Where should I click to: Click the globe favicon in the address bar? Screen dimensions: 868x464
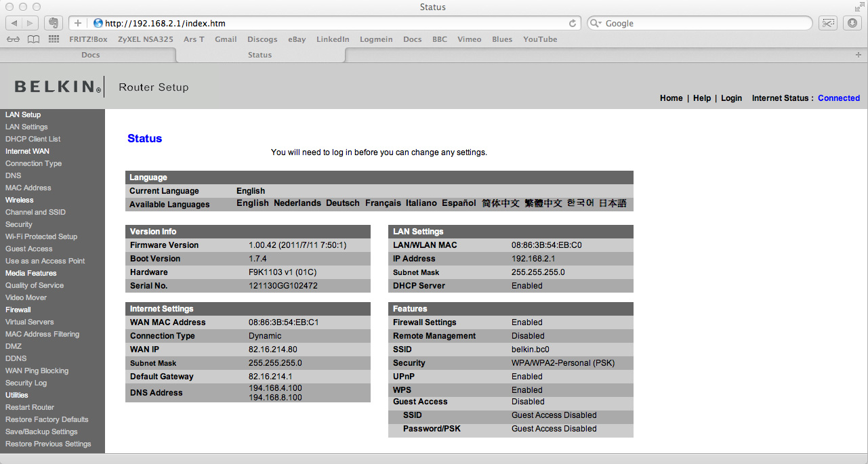click(x=98, y=23)
